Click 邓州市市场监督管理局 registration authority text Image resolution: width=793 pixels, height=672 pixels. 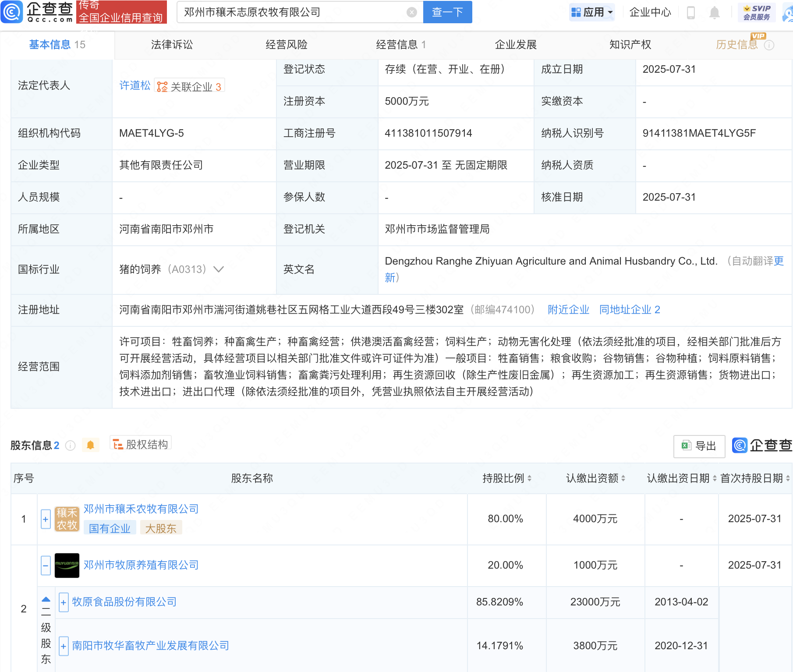point(437,229)
